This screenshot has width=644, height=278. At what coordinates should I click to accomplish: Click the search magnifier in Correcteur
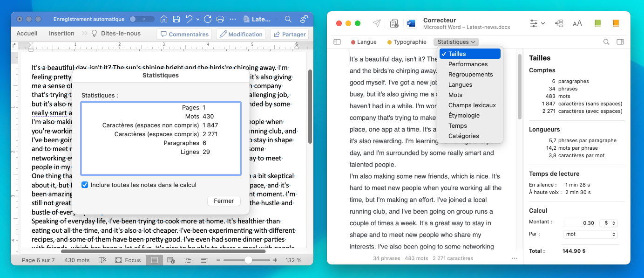click(x=606, y=42)
